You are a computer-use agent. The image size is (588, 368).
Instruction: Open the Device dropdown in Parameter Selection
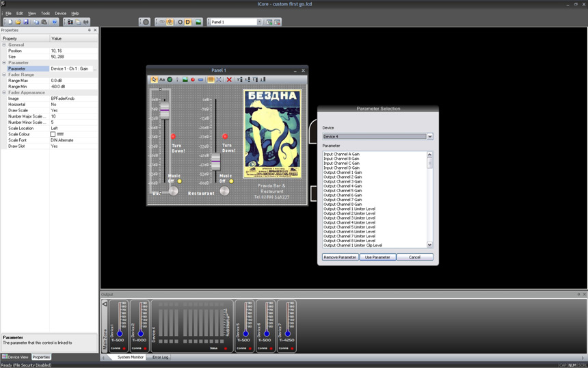[x=429, y=137]
